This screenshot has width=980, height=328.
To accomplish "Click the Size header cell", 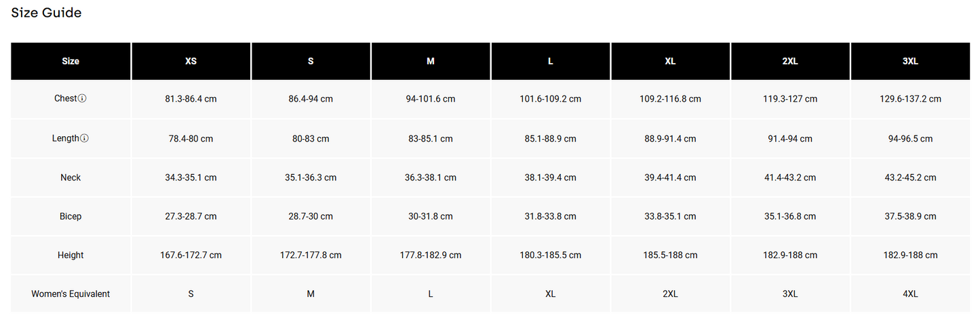I will (71, 61).
